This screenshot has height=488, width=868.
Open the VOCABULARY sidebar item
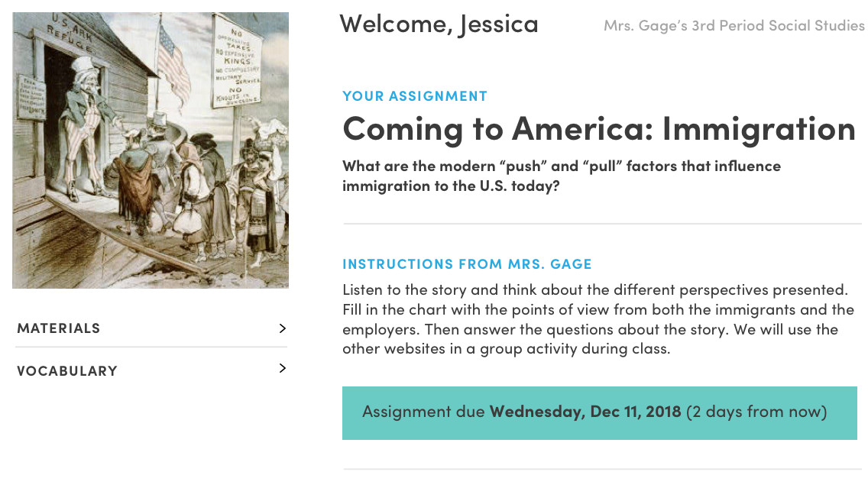click(x=151, y=370)
